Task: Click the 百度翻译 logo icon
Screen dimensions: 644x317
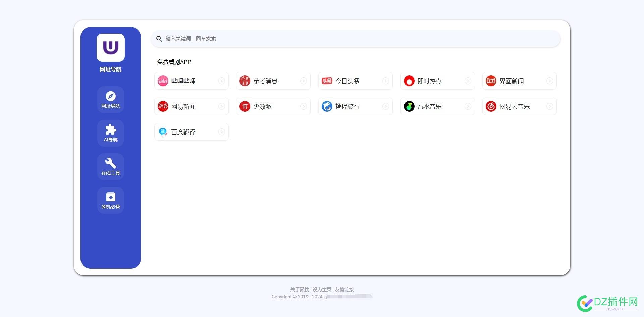Action: click(x=163, y=132)
